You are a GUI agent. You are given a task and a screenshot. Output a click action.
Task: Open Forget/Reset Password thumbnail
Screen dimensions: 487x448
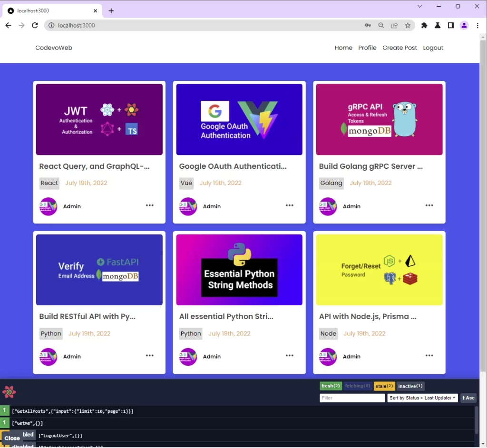point(379,270)
